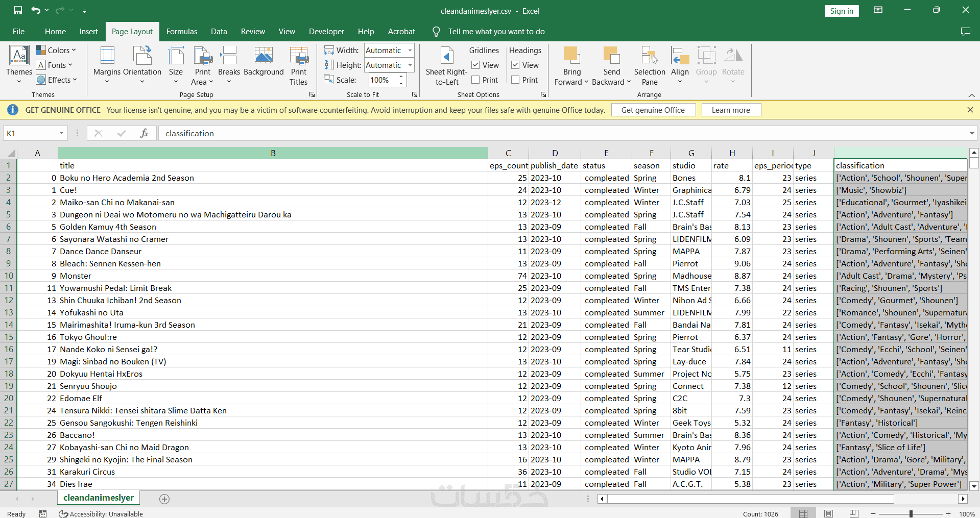The width and height of the screenshot is (980, 518).
Task: Open the Name Box dropdown
Action: [x=61, y=133]
